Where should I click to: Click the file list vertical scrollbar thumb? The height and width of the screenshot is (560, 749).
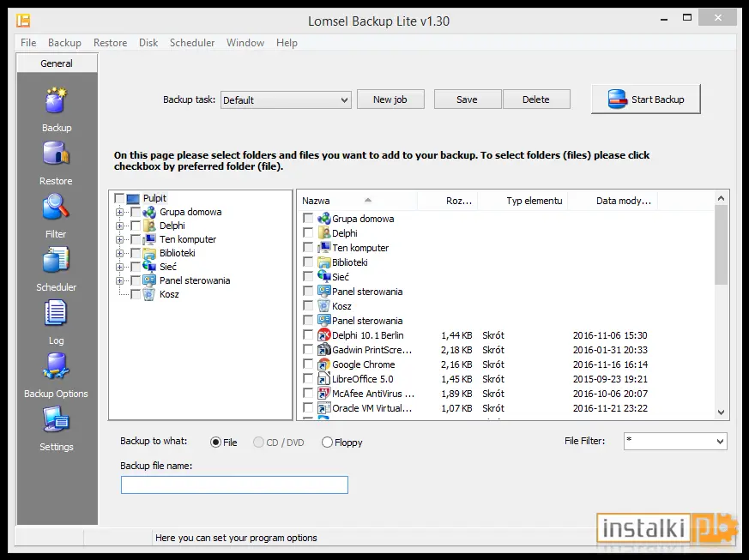[x=722, y=245]
